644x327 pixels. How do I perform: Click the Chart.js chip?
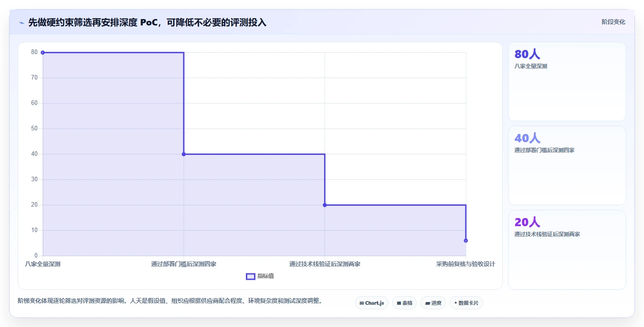pyautogui.click(x=372, y=303)
